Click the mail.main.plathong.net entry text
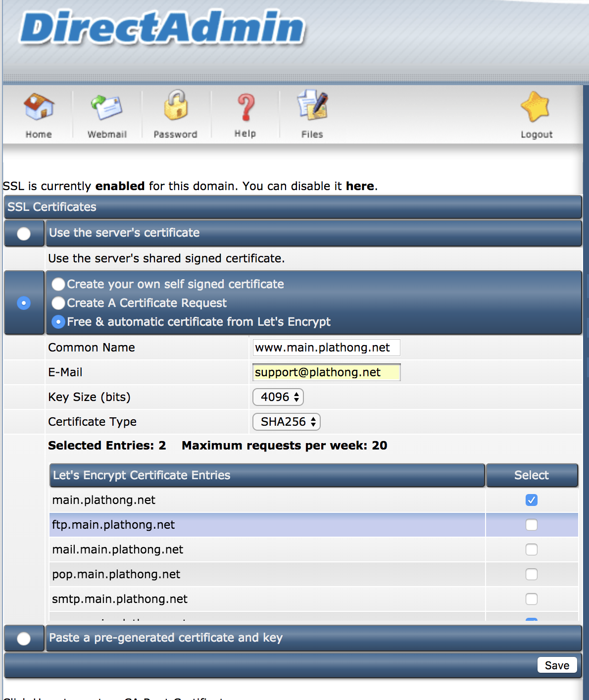The image size is (589, 700). tap(118, 550)
